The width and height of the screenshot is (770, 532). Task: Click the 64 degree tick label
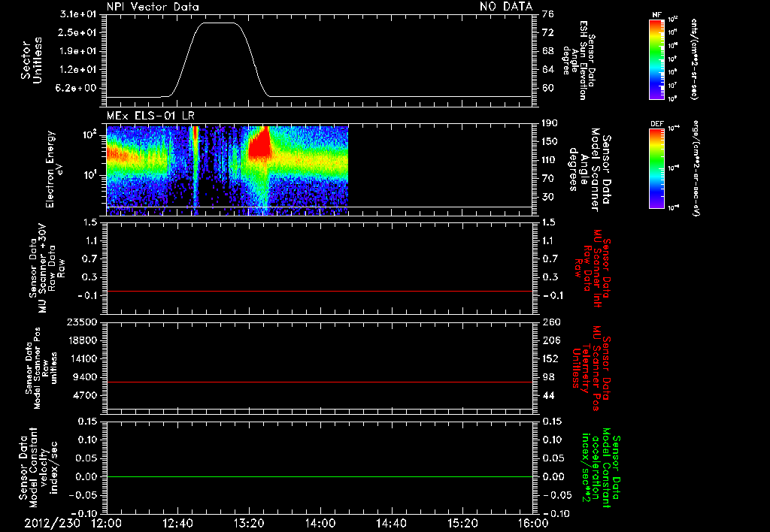pyautogui.click(x=548, y=70)
